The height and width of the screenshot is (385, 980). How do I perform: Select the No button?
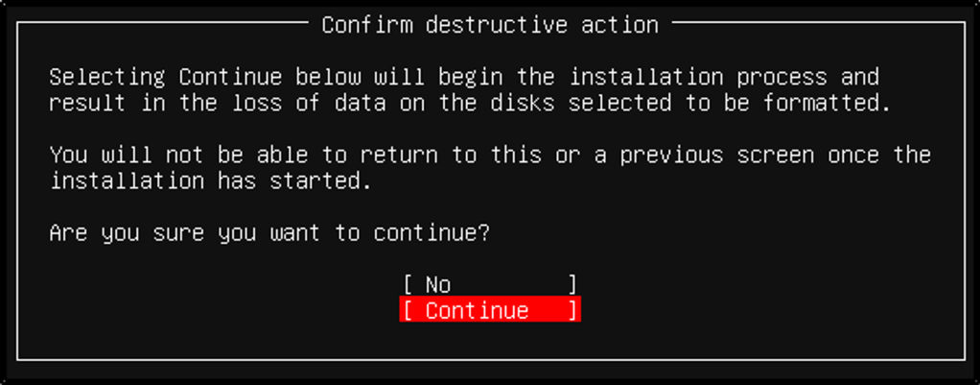pyautogui.click(x=490, y=285)
